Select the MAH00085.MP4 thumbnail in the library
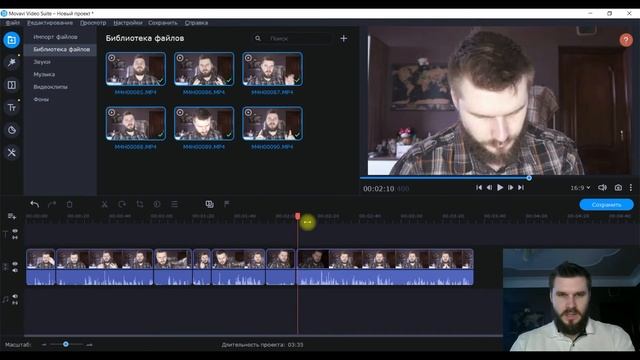 (x=136, y=69)
